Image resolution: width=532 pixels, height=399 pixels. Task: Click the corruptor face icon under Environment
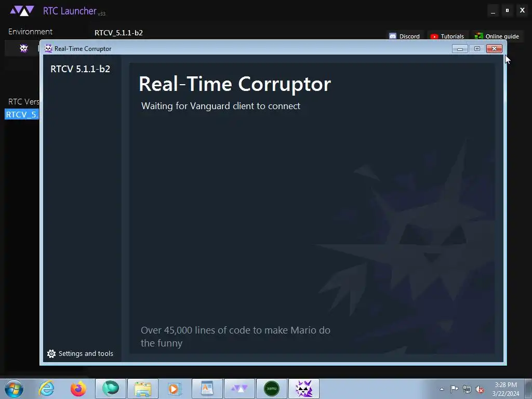24,48
